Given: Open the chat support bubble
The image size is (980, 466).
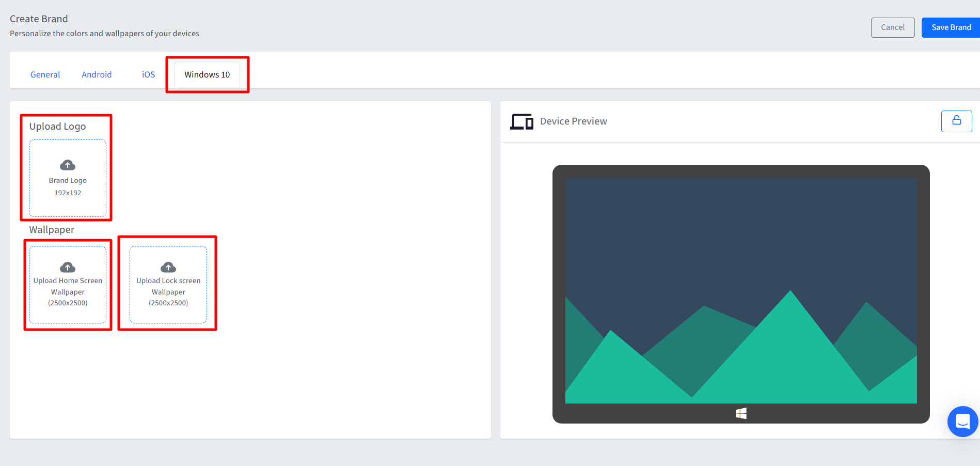Looking at the screenshot, I should (x=963, y=422).
